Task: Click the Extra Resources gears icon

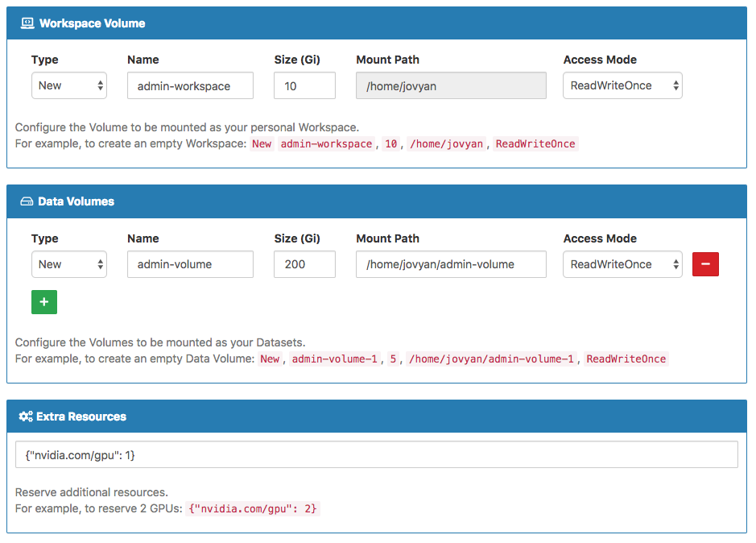Action: tap(26, 416)
